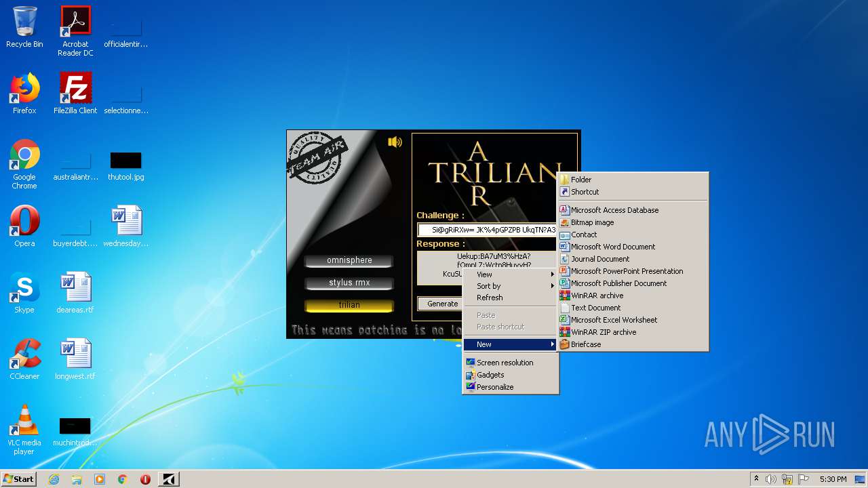Create a new Journal Document
Screen dimensions: 868x488
pos(633,259)
